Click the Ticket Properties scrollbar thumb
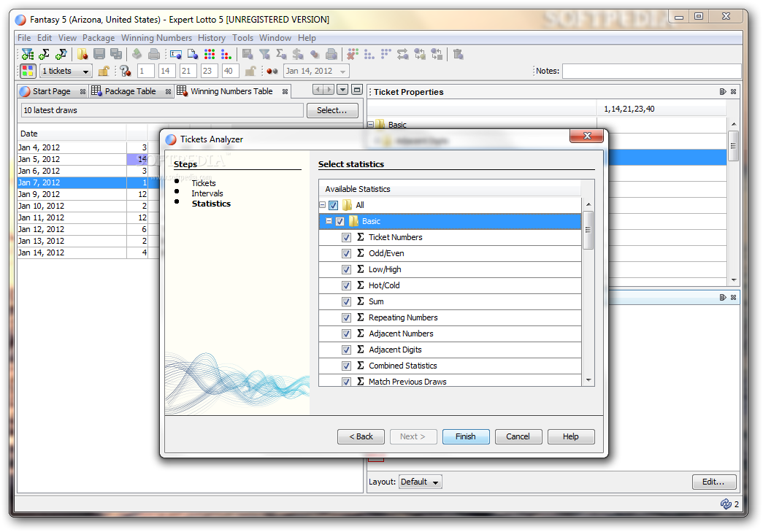This screenshot has height=532, width=763. click(x=733, y=146)
